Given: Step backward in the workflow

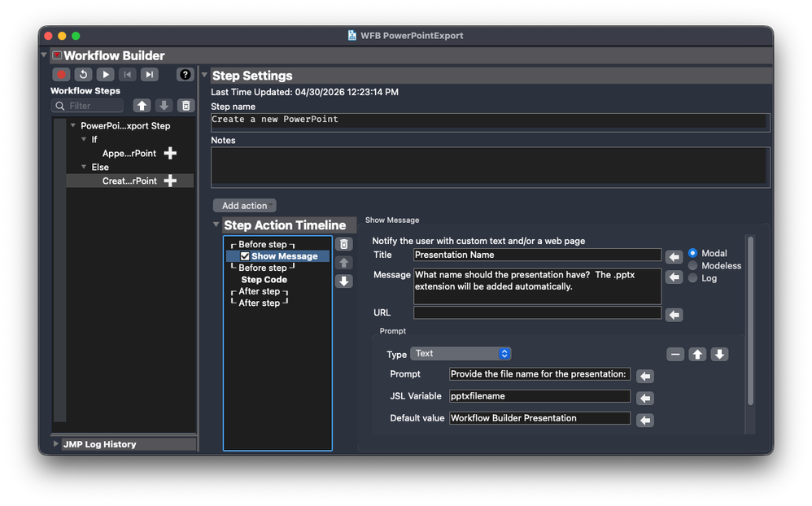Looking at the screenshot, I should [128, 75].
